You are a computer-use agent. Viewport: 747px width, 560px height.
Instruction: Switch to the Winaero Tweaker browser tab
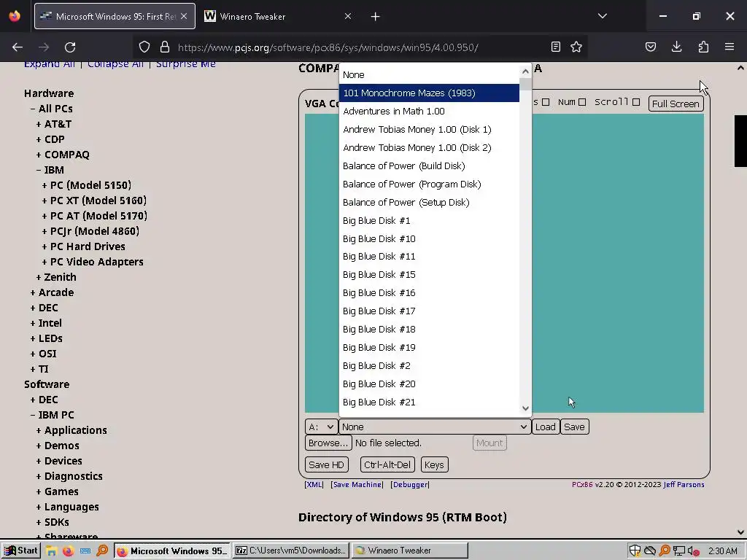pos(278,16)
